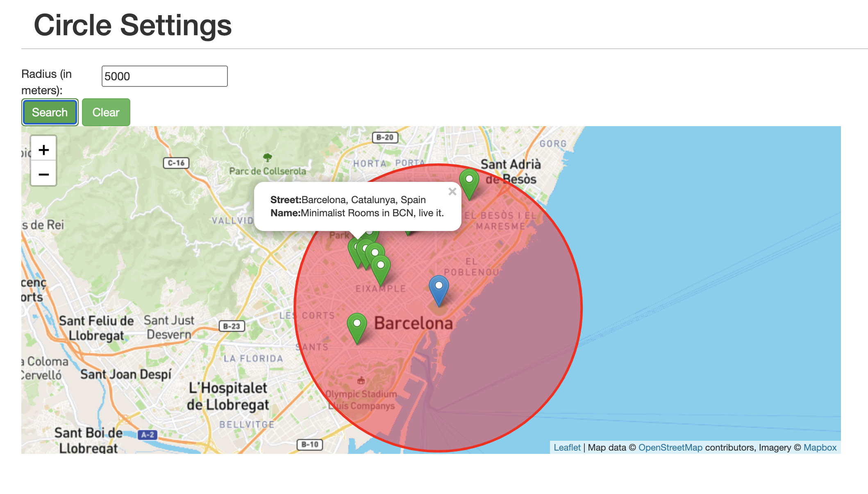Open the OpenStreetMap attribution link
This screenshot has width=868, height=494.
coord(670,447)
